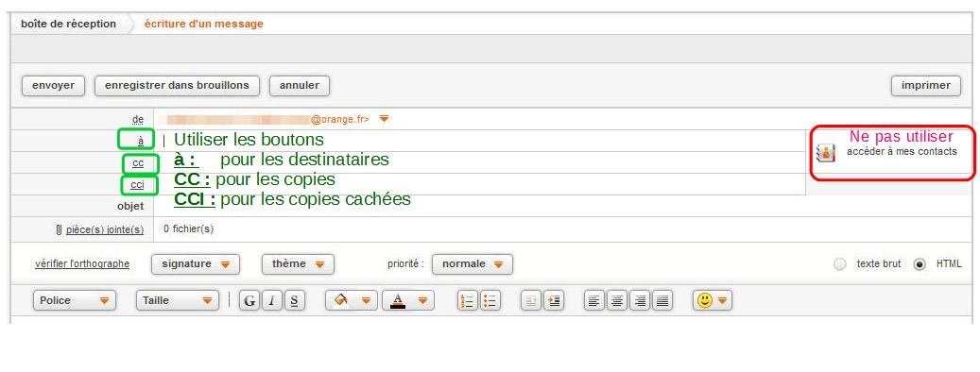This screenshot has height=372, width=980.
Task: Click the de sender label link
Action: (x=138, y=119)
